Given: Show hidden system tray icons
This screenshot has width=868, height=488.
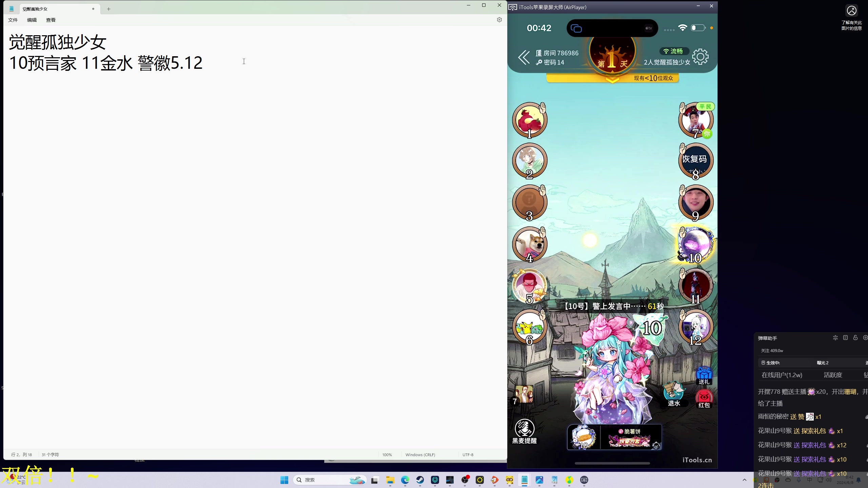Looking at the screenshot, I should (745, 480).
